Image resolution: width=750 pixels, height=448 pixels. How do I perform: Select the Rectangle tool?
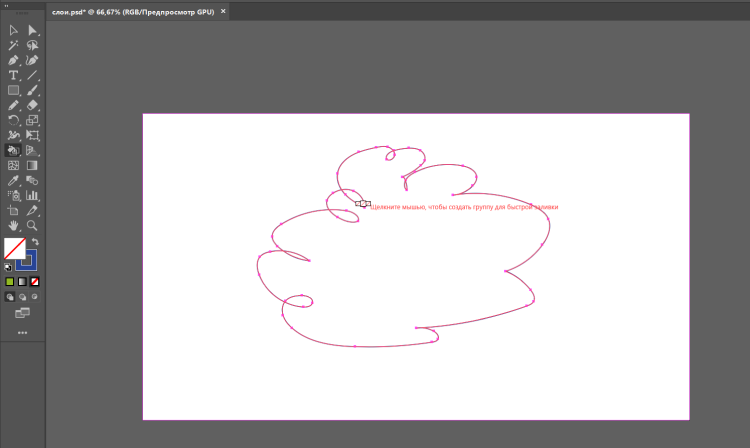pos(13,90)
